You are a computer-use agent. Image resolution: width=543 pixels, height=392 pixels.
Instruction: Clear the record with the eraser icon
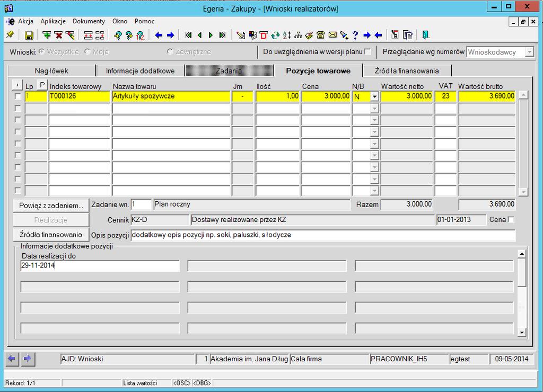pos(70,35)
